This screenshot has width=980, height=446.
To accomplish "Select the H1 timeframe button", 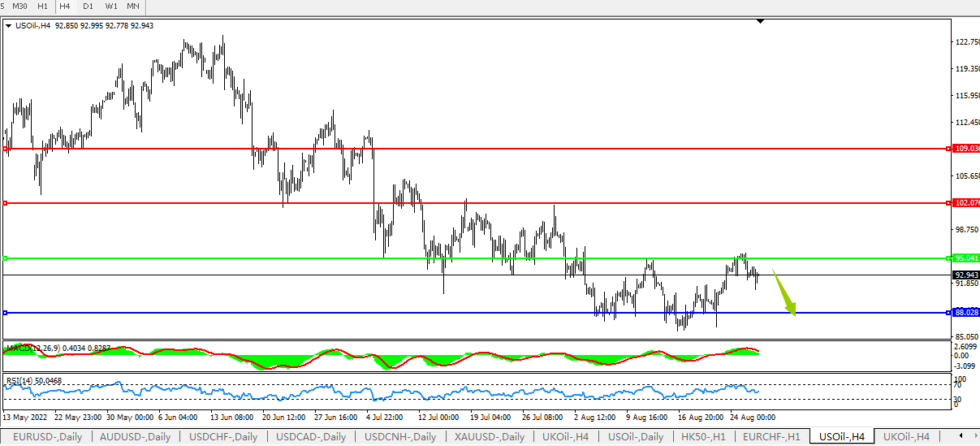I will (42, 6).
